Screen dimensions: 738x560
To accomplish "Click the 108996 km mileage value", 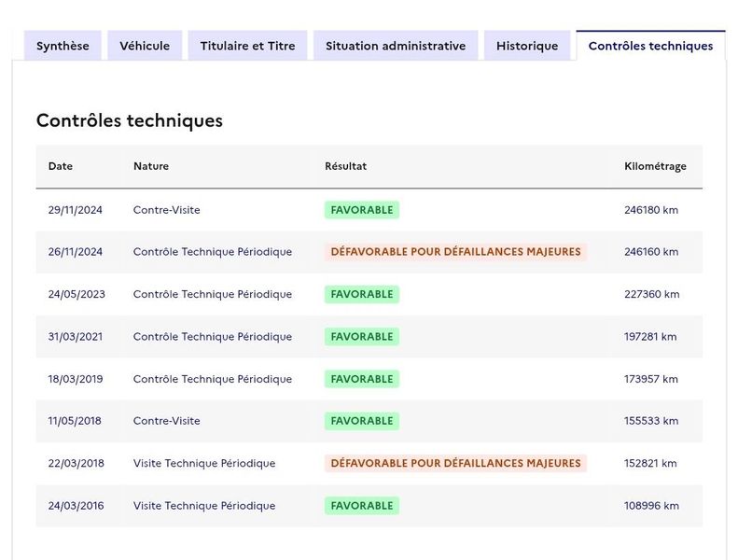I will [651, 506].
